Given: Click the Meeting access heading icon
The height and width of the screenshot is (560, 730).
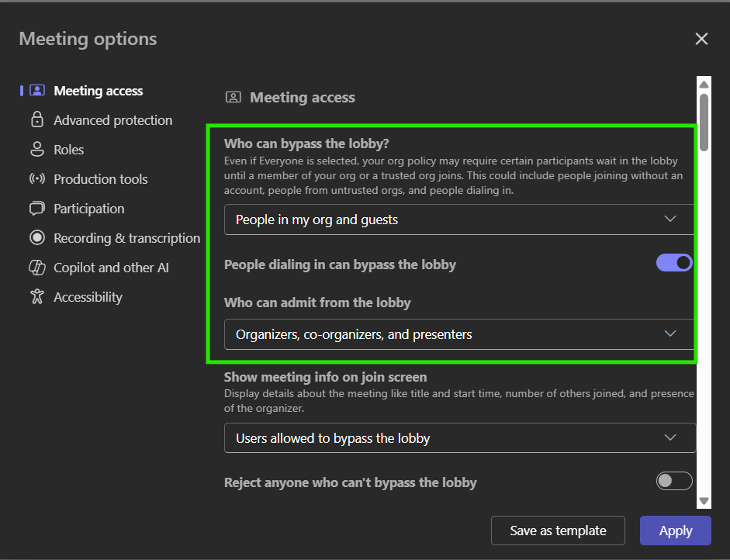Looking at the screenshot, I should [x=234, y=97].
